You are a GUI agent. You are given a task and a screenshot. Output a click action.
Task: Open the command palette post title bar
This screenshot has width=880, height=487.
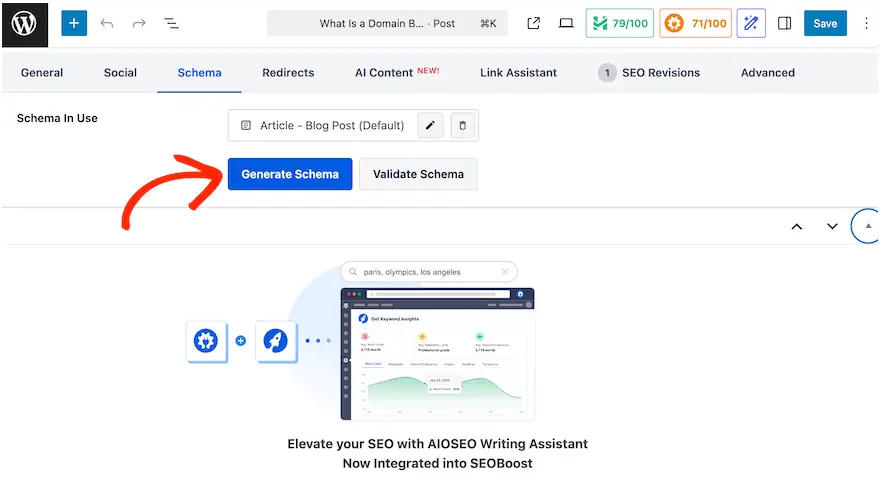coord(387,24)
